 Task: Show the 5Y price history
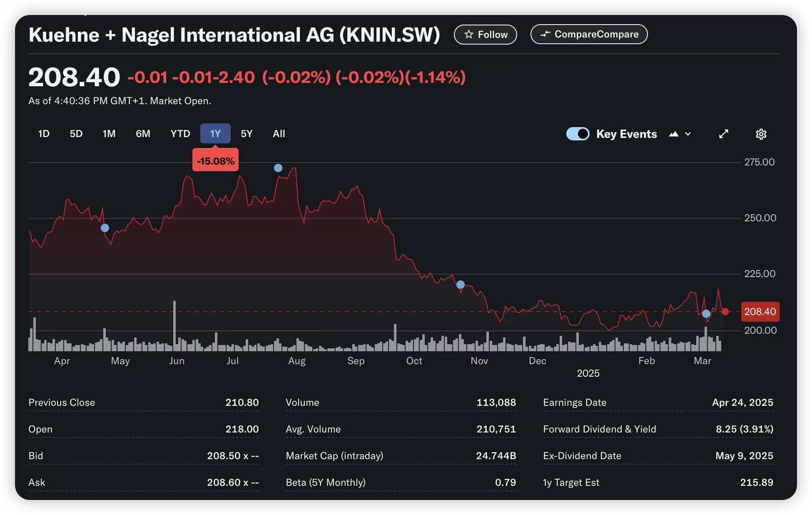pos(247,134)
